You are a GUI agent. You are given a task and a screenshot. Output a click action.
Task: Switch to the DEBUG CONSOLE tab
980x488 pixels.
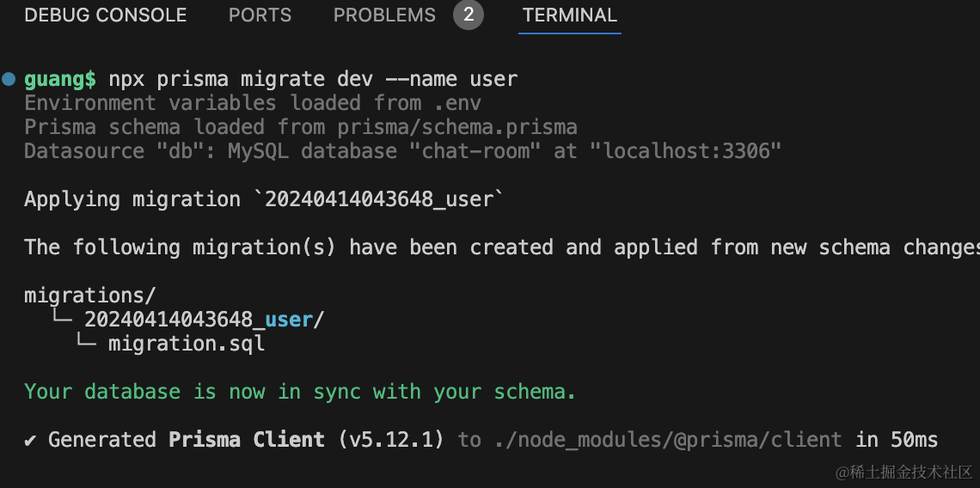tap(105, 15)
